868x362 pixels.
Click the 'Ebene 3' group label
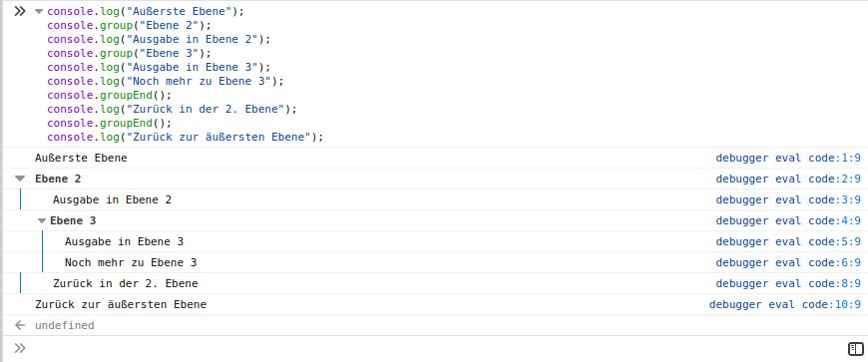[73, 220]
